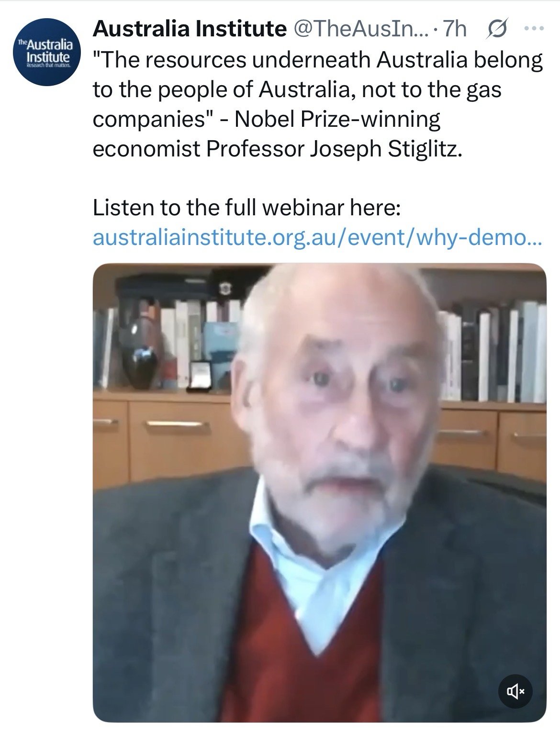Click the Australia Institute display name
The image size is (560, 734).
click(x=189, y=29)
